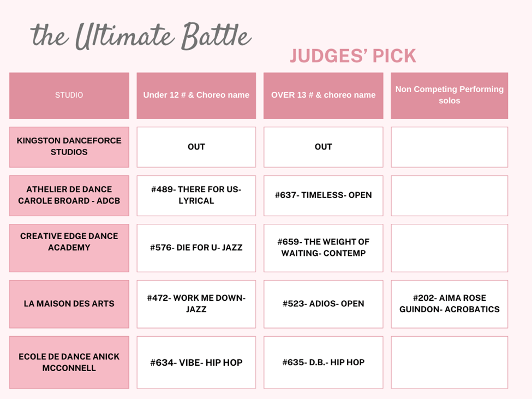The image size is (532, 399).
Task: Select the #634 Vibe Hip Hop cell
Action: tap(196, 362)
